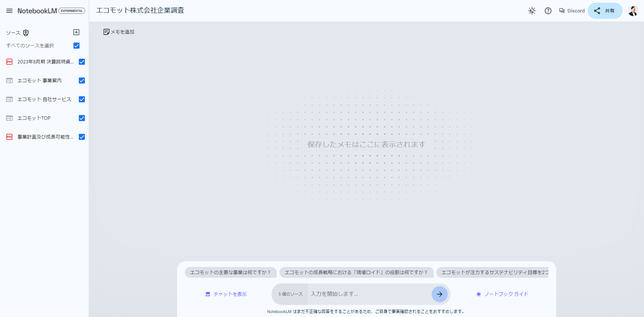
Task: Click web page icon of エコモット 自社サービス
Action: pos(9,99)
